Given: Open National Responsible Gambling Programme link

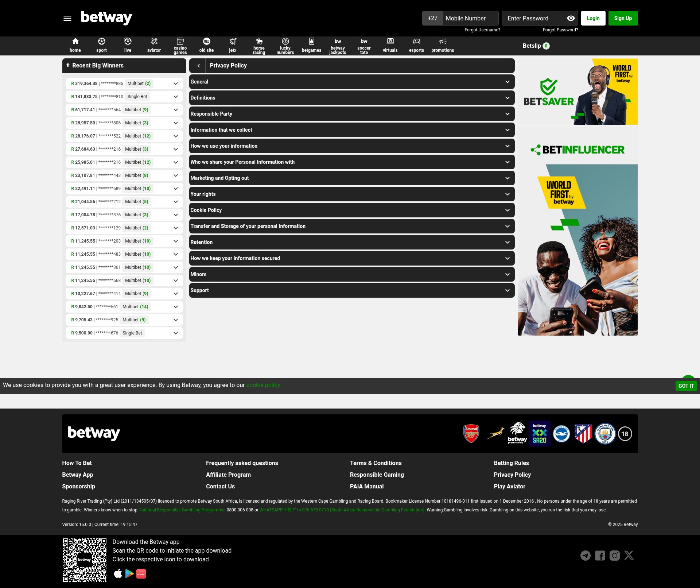Looking at the screenshot, I should pos(182,510).
